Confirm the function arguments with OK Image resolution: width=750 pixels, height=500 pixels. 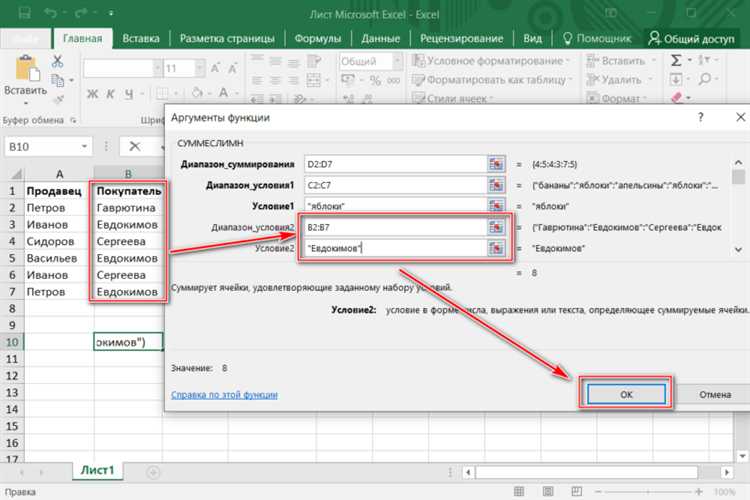[626, 394]
